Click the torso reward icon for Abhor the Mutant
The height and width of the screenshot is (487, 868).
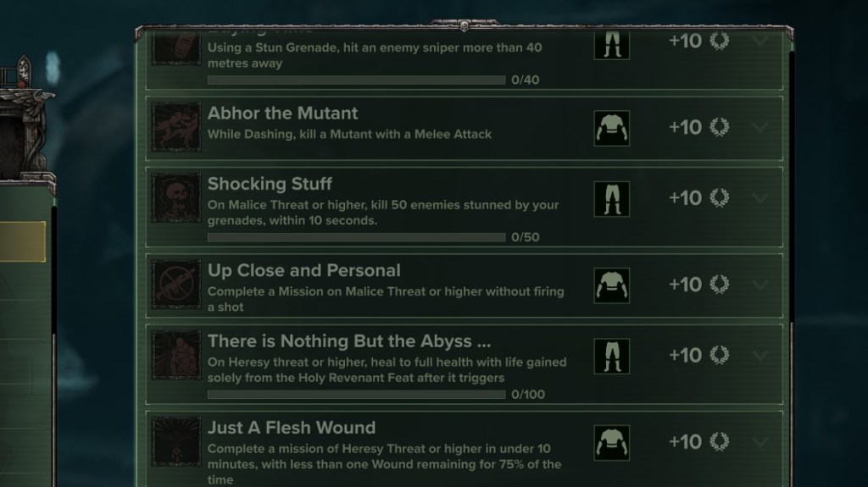pos(611,128)
